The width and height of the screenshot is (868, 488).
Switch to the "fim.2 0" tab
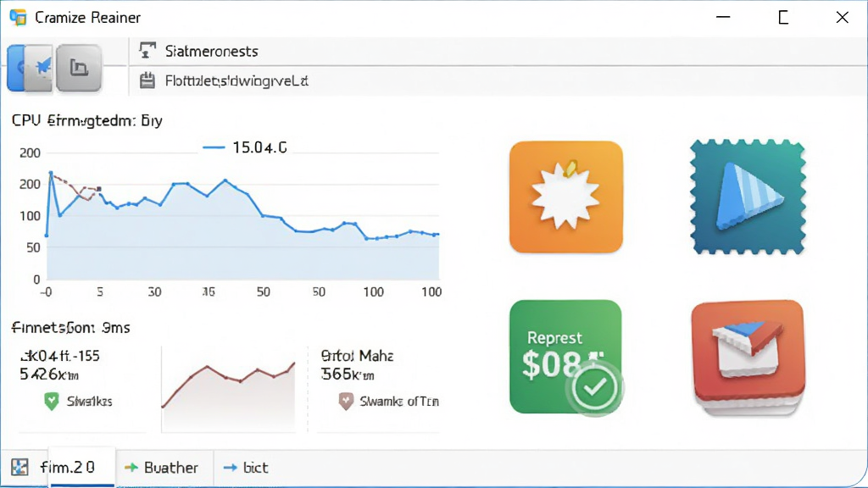(82, 467)
